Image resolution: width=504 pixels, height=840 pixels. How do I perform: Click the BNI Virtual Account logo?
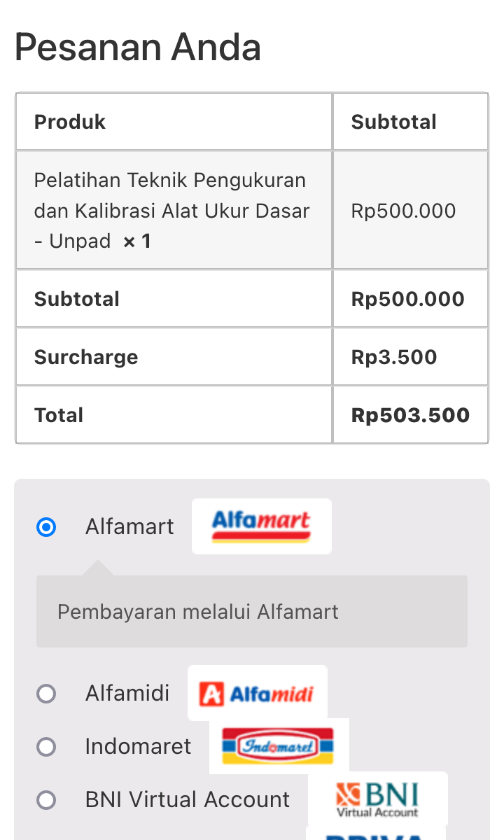[x=377, y=799]
